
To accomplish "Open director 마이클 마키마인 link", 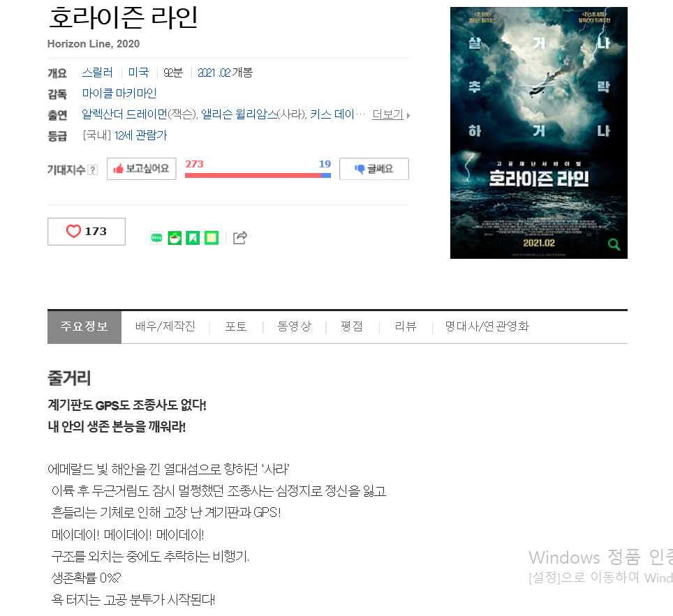I will point(119,93).
